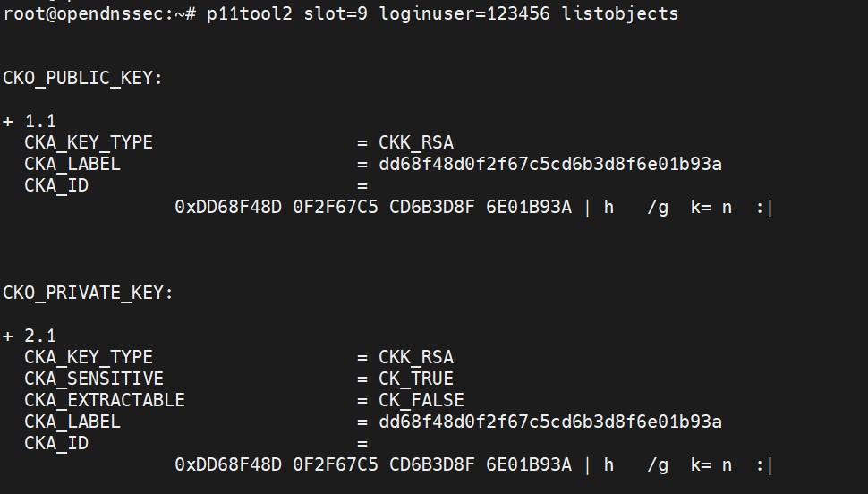Click the p11tool2 command text
Image resolution: width=868 pixels, height=494 pixels.
[249, 13]
